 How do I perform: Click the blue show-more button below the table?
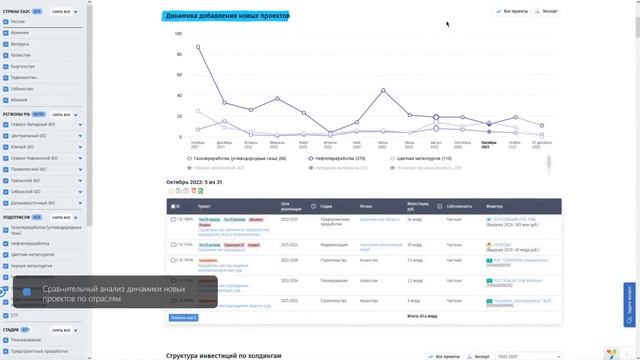(183, 318)
